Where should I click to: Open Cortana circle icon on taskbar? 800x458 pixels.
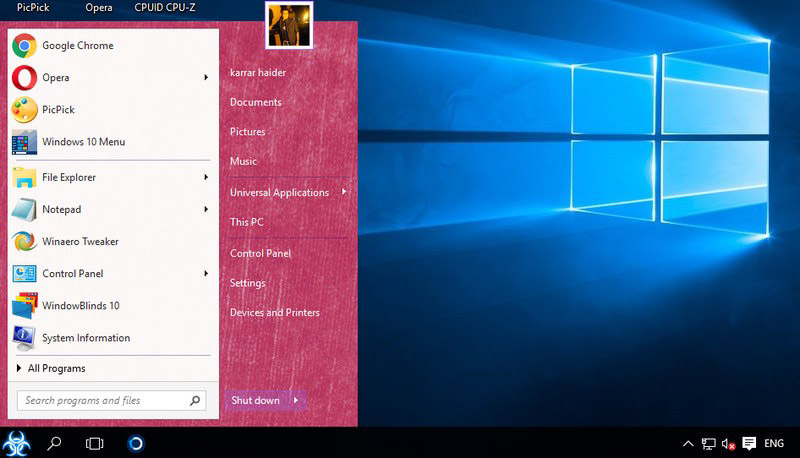click(x=136, y=443)
